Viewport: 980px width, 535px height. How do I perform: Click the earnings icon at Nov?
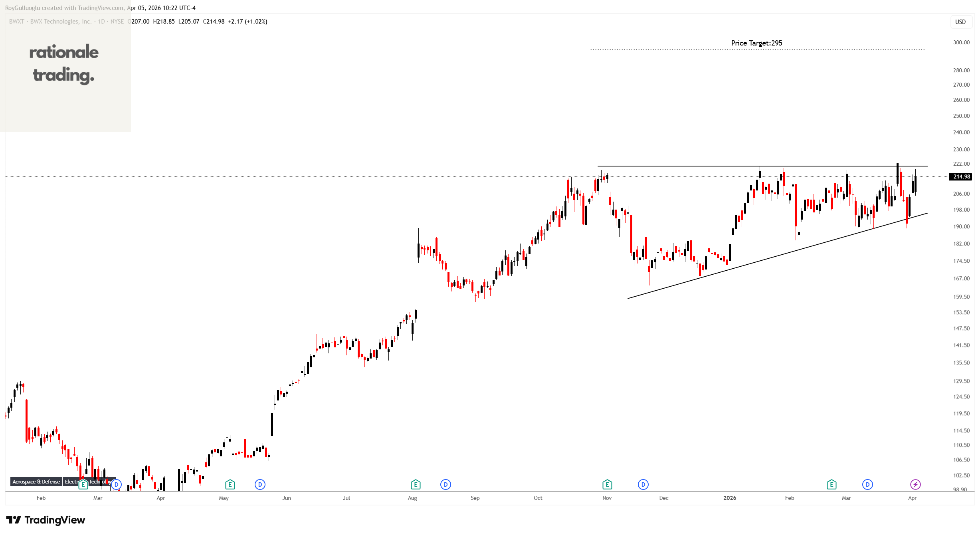coord(607,484)
